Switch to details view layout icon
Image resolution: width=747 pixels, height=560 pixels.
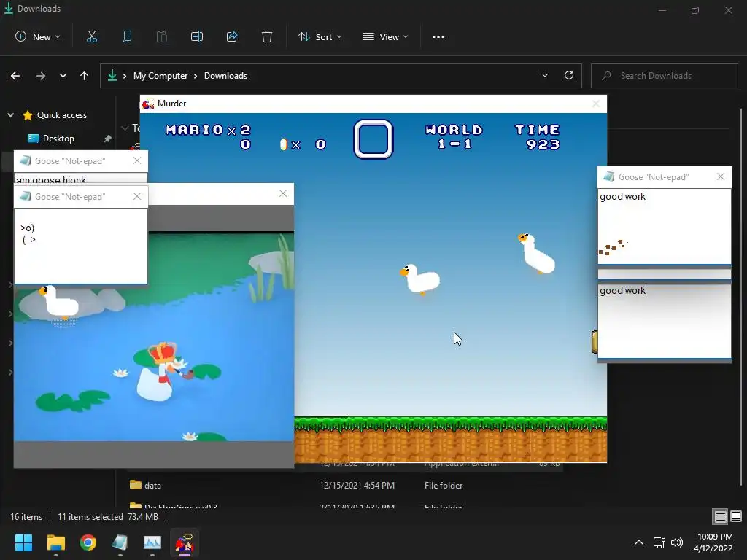point(720,516)
